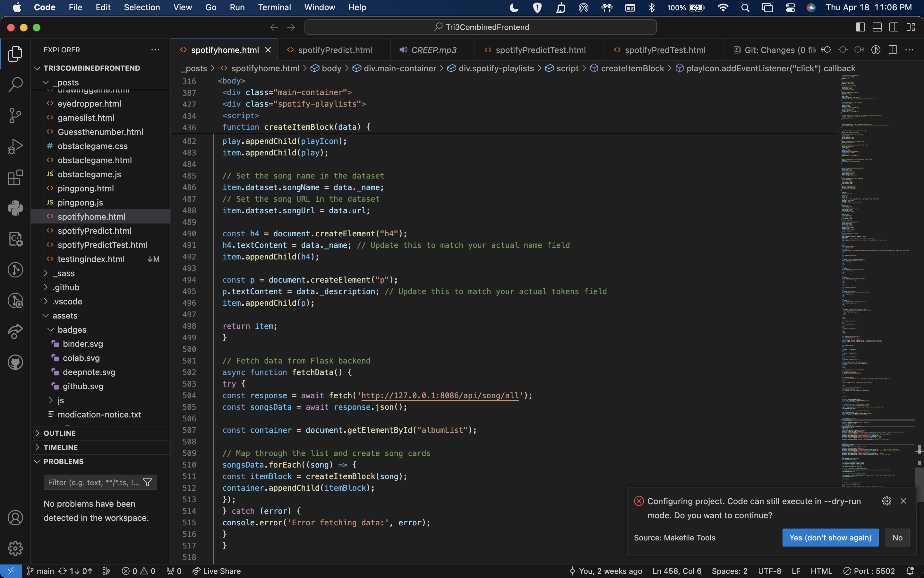The height and width of the screenshot is (578, 924).
Task: Open notifications bell in status bar
Action: coord(910,571)
